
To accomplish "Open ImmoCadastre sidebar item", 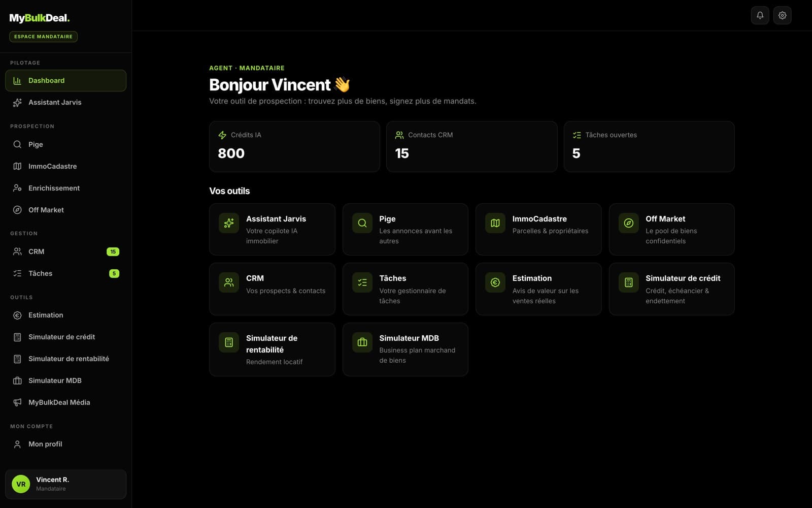I will [x=65, y=166].
